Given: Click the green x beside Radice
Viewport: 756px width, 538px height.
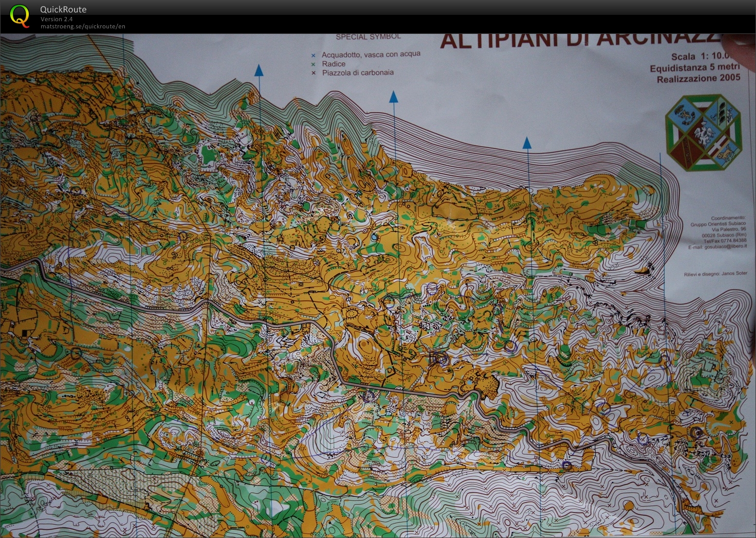Looking at the screenshot, I should [313, 64].
